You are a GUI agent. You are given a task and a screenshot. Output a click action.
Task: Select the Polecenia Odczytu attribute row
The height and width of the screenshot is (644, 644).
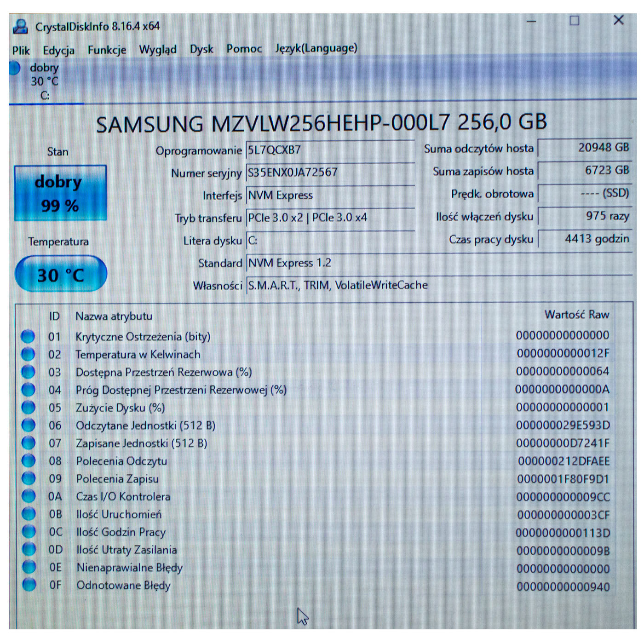tap(316, 460)
